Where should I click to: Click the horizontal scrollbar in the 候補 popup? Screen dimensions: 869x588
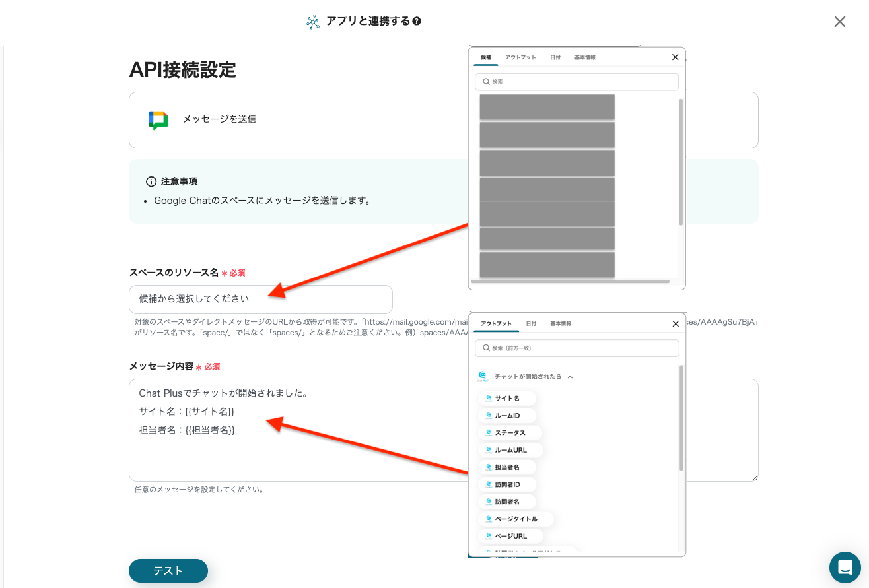[570, 282]
